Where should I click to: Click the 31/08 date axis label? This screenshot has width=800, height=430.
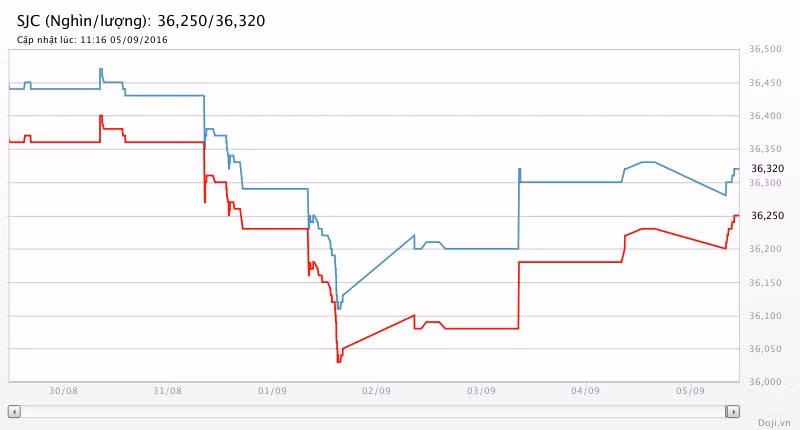(168, 391)
